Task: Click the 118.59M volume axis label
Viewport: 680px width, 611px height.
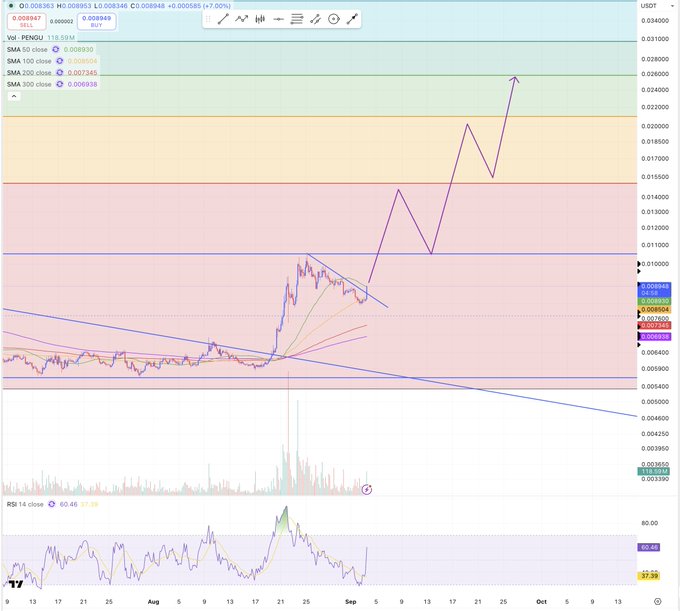Action: (654, 471)
